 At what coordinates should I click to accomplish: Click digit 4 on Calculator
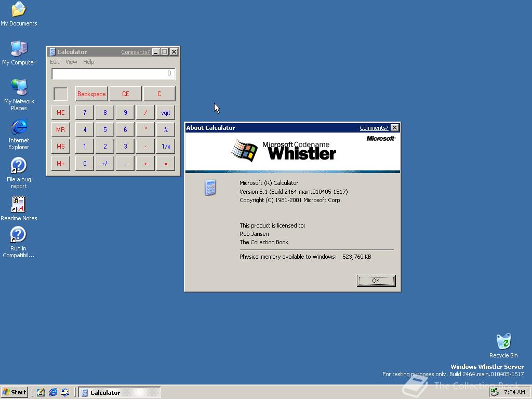(85, 129)
